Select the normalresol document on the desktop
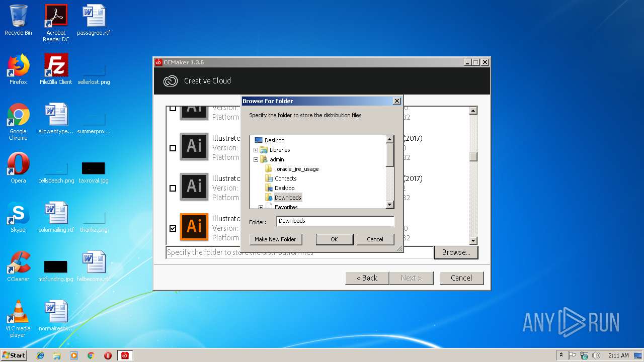This screenshot has height=362, width=644. click(56, 316)
